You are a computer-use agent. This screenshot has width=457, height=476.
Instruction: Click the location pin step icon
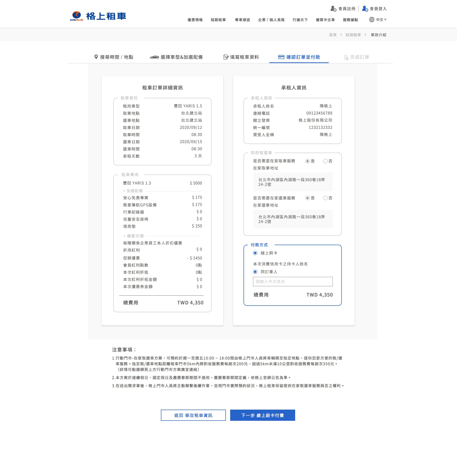pos(96,57)
